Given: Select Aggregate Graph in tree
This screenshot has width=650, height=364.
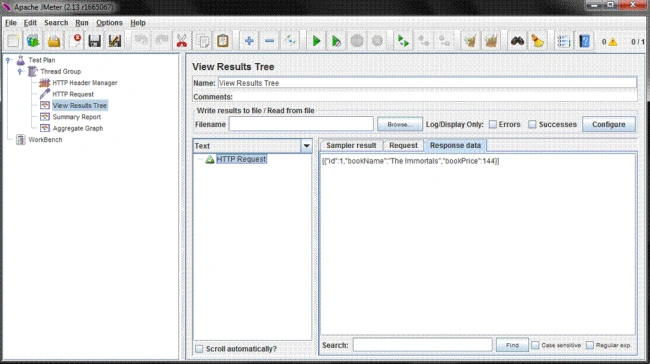Looking at the screenshot, I should [x=78, y=129].
